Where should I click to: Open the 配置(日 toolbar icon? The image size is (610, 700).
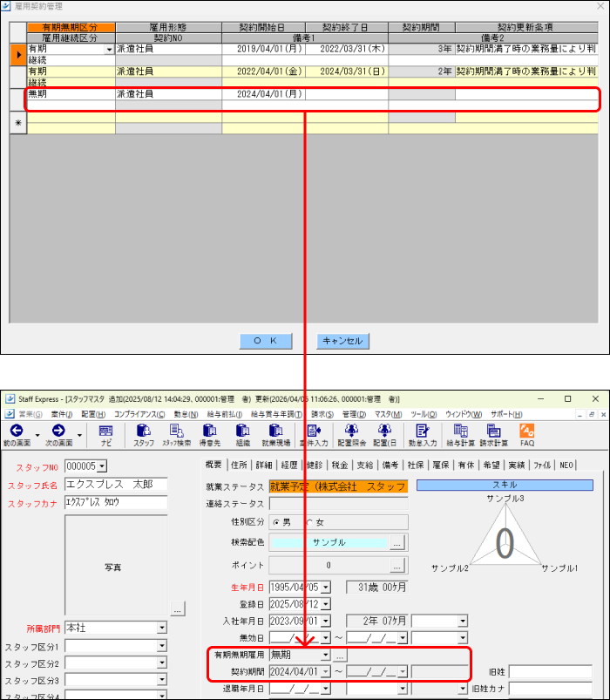pos(384,435)
